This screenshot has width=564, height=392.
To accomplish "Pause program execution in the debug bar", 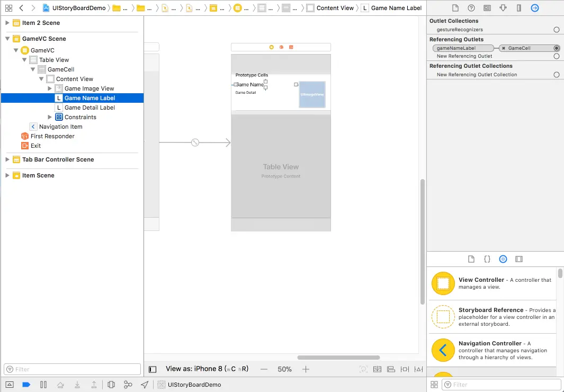I will (43, 385).
